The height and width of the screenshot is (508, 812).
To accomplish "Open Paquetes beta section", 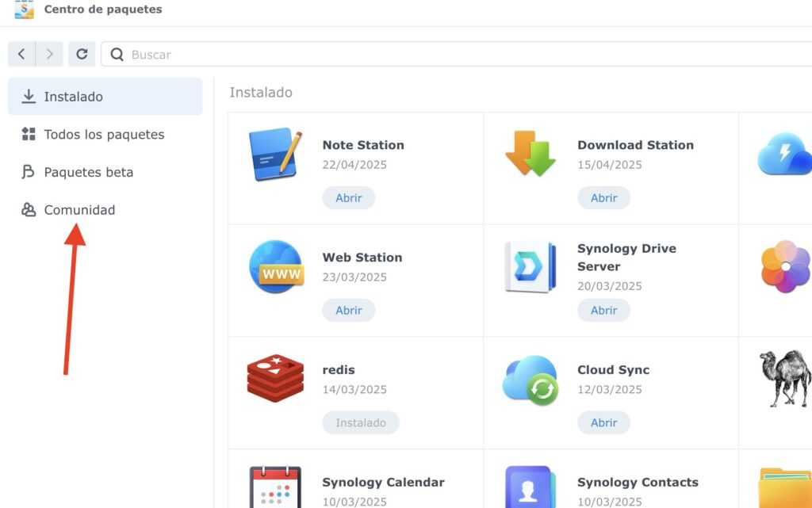I will click(x=105, y=172).
